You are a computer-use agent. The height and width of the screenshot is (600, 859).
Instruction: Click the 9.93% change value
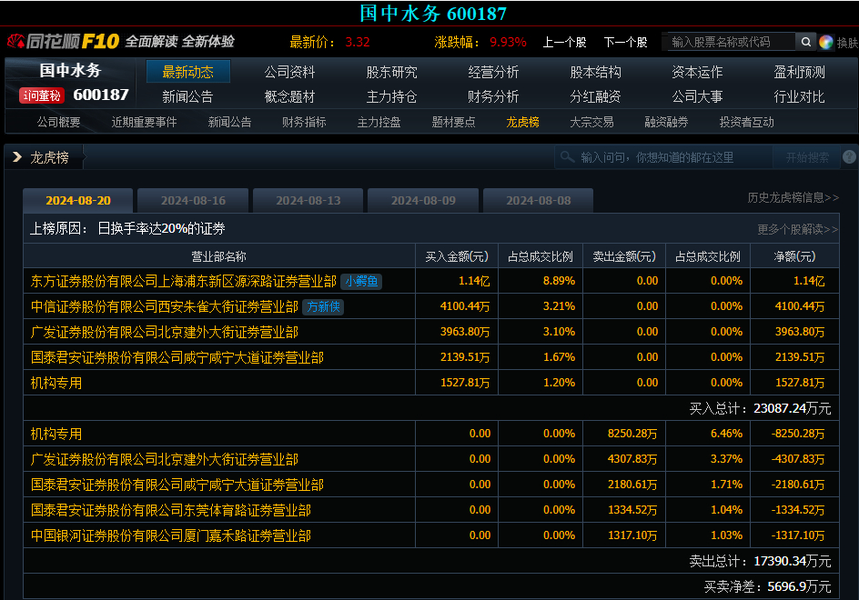(508, 42)
